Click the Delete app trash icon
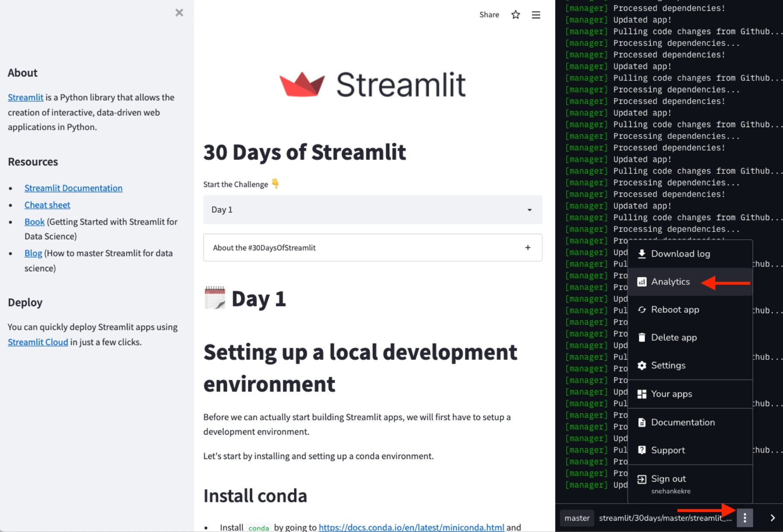Screen dimensions: 783x532 (641, 338)
